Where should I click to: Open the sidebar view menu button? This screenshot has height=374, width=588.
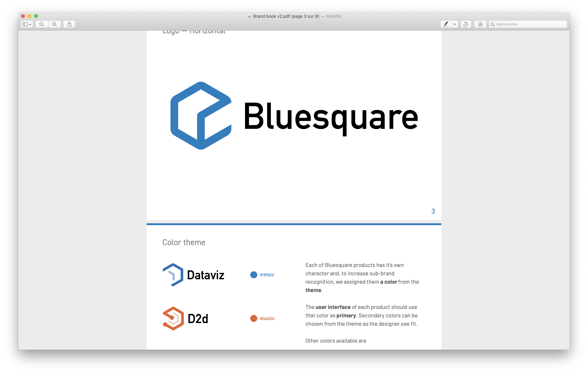pyautogui.click(x=27, y=24)
